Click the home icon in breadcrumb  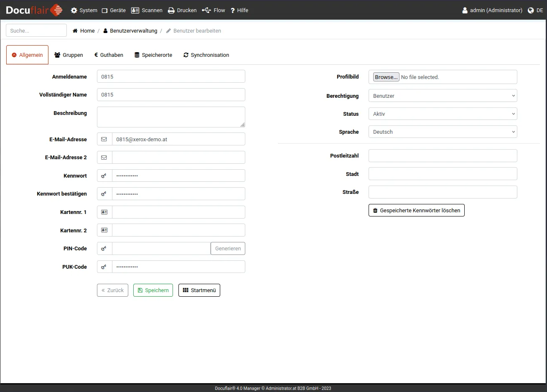pos(75,31)
